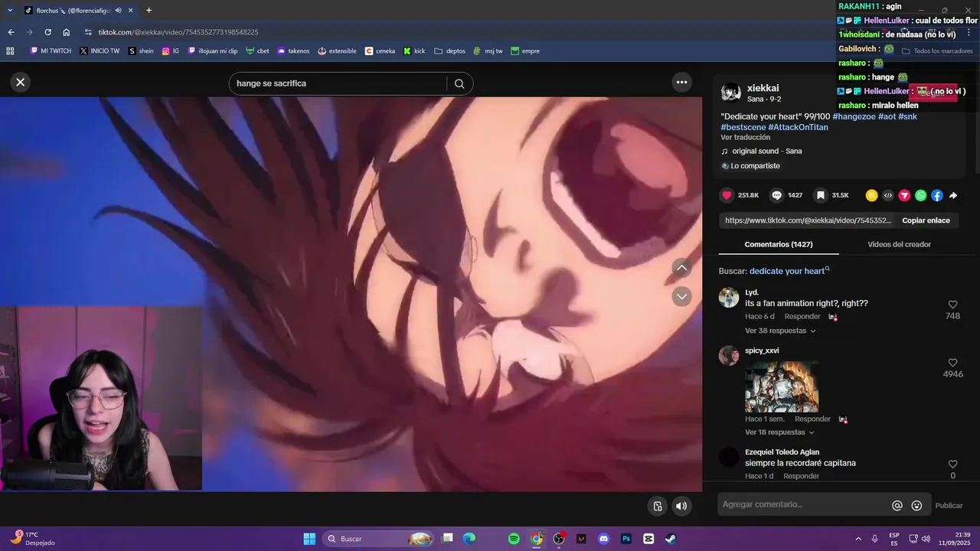Go to next video with down arrow

[681, 296]
